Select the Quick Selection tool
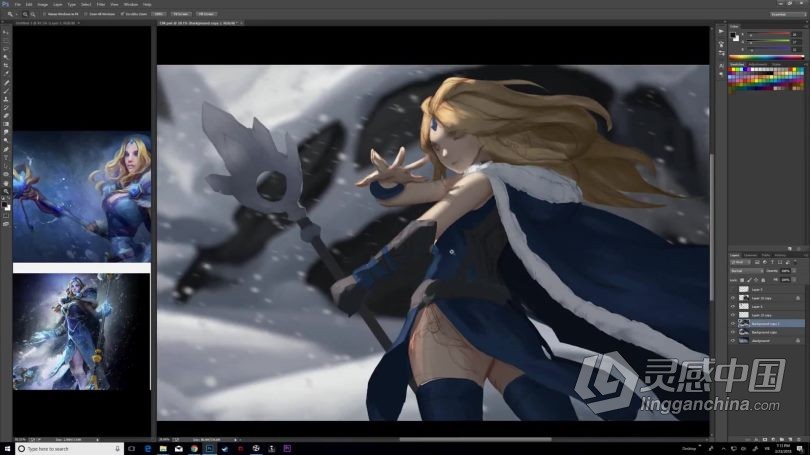This screenshot has height=455, width=810. [x=7, y=56]
